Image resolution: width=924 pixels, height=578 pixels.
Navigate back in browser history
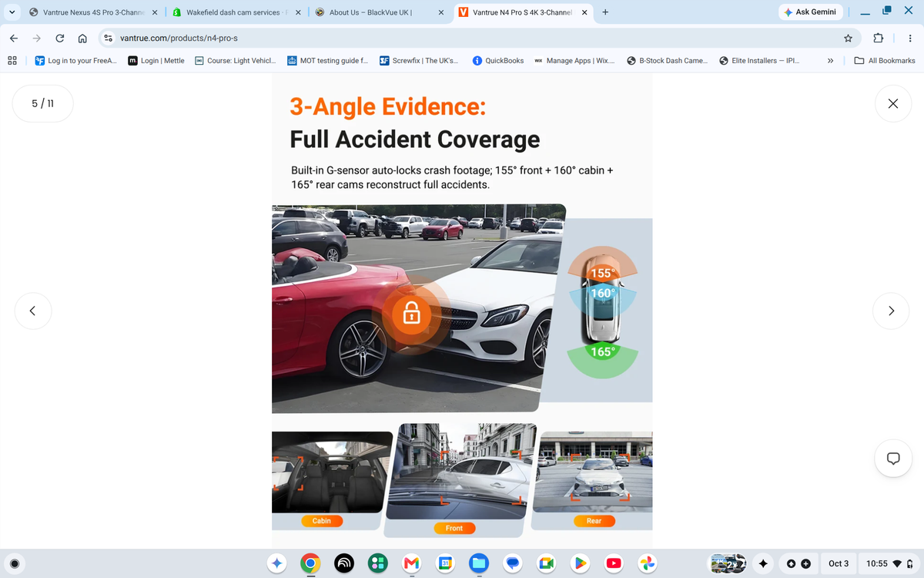[14, 38]
